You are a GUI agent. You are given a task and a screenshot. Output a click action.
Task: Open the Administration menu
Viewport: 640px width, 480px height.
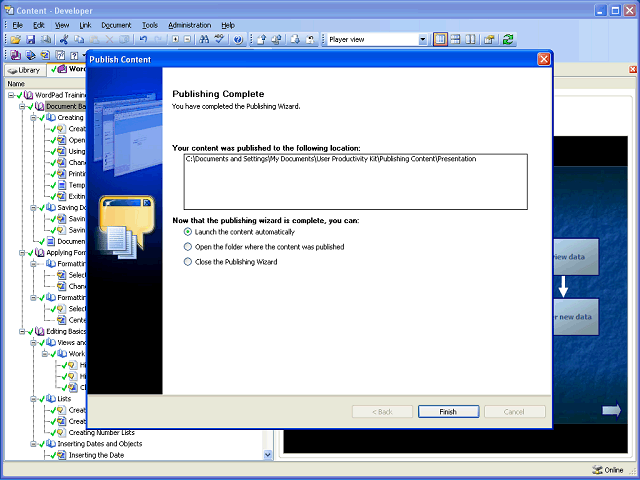point(189,25)
